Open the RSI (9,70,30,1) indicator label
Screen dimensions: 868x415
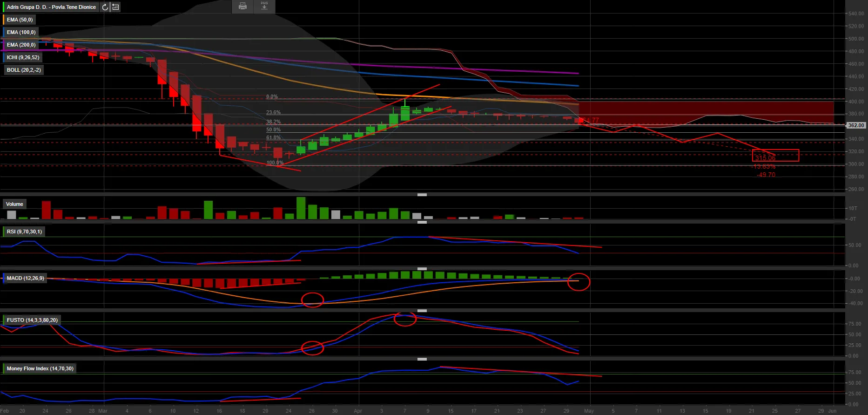pyautogui.click(x=24, y=231)
